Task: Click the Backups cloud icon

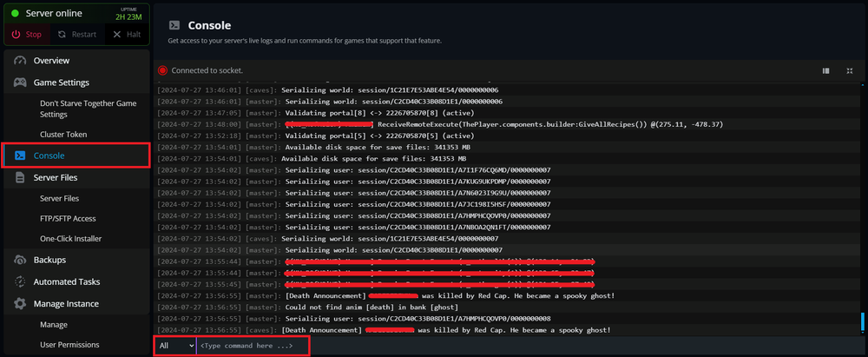Action: 20,260
